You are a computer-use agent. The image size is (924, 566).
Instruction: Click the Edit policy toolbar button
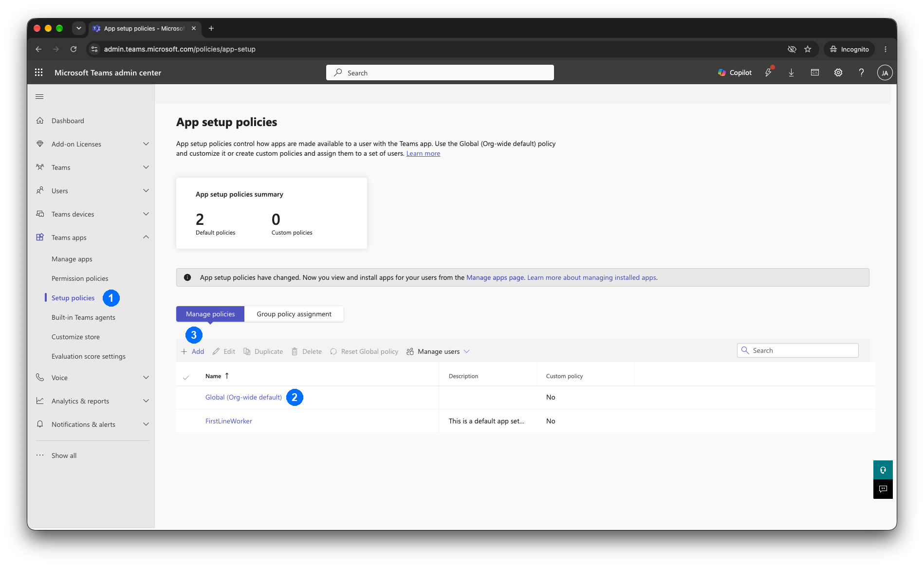pyautogui.click(x=224, y=351)
